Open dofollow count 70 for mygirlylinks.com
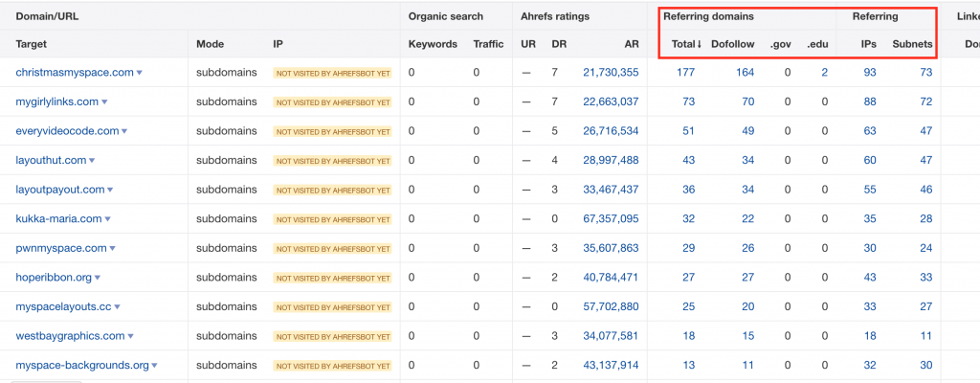This screenshot has width=980, height=383. click(x=748, y=101)
